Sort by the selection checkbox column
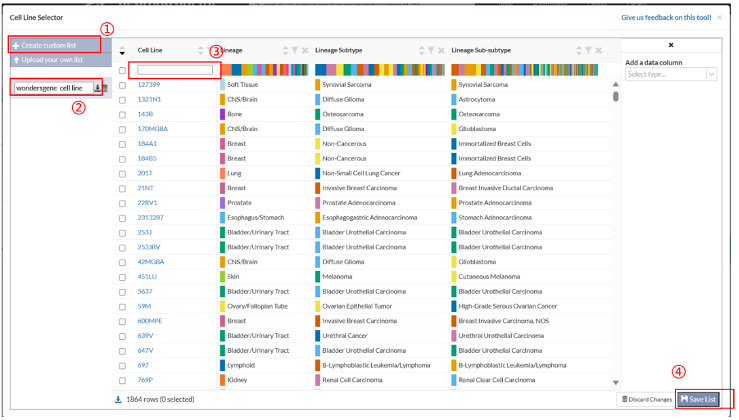This screenshot has width=739, height=420. coord(122,50)
